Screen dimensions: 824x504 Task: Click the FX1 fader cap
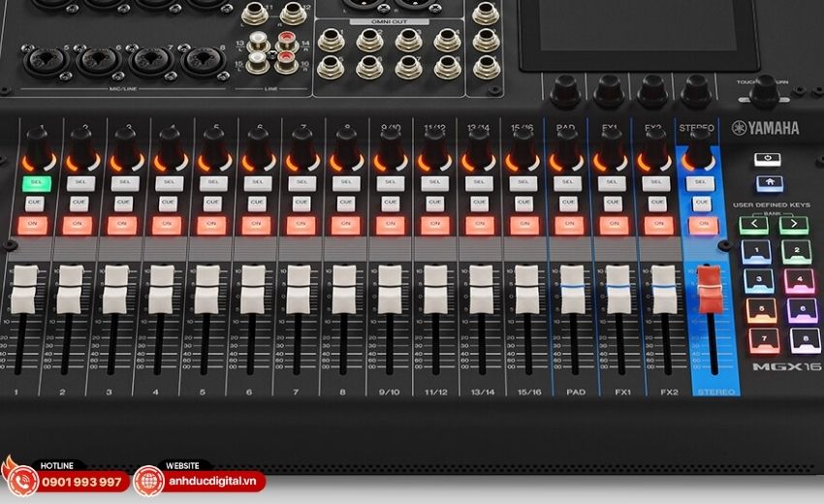click(618, 290)
